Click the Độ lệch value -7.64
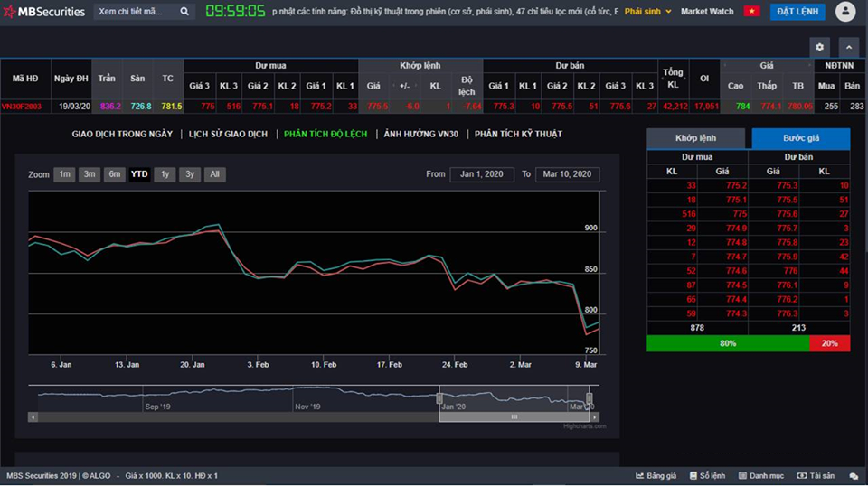This screenshot has height=486, width=868. [472, 107]
